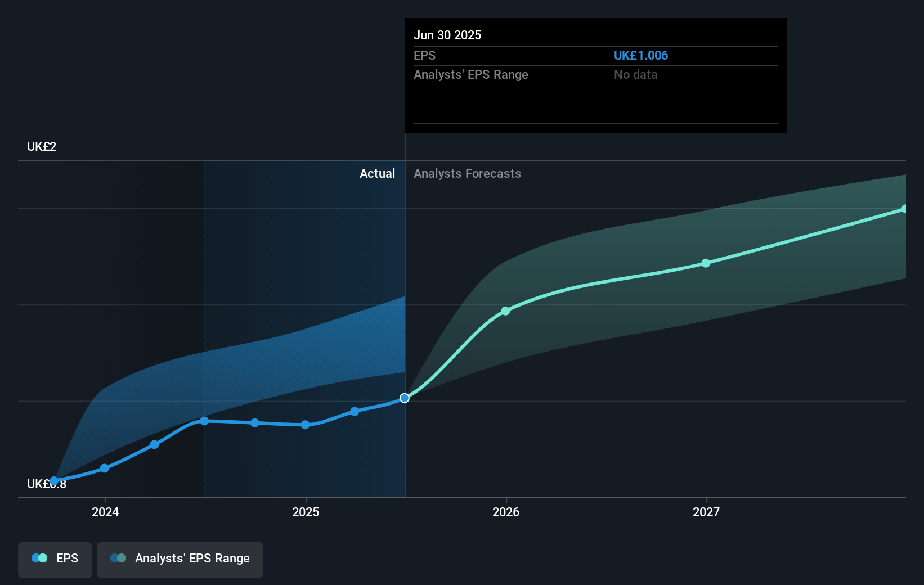Click the 'Analysts Forecasts' section label
The height and width of the screenshot is (585, 924).
click(x=467, y=174)
